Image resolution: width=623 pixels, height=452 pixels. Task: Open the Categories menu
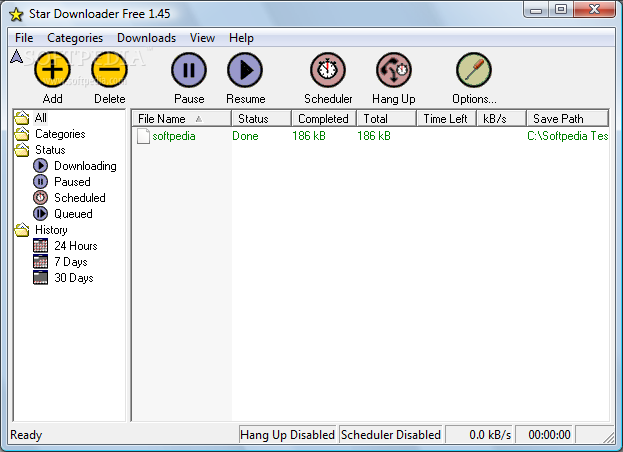coord(75,38)
